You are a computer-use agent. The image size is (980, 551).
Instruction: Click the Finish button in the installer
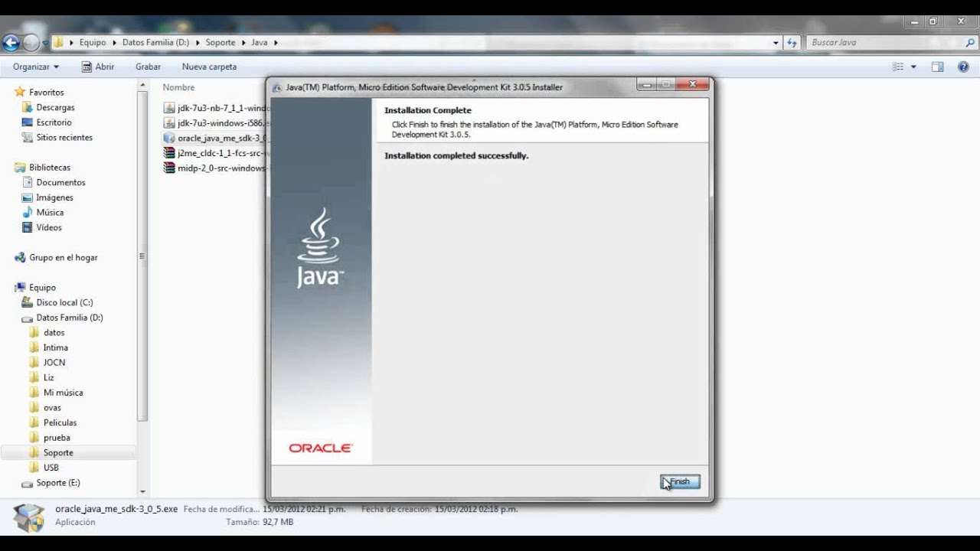tap(680, 482)
